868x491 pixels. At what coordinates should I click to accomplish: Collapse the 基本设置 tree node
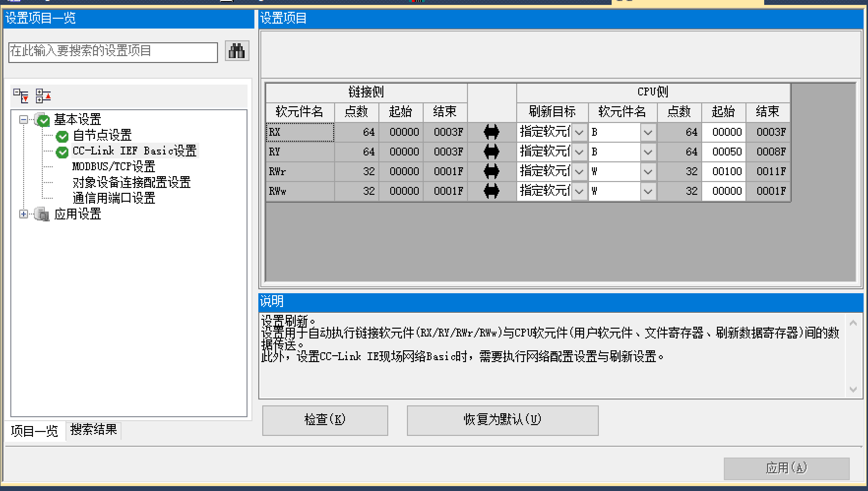tap(23, 120)
